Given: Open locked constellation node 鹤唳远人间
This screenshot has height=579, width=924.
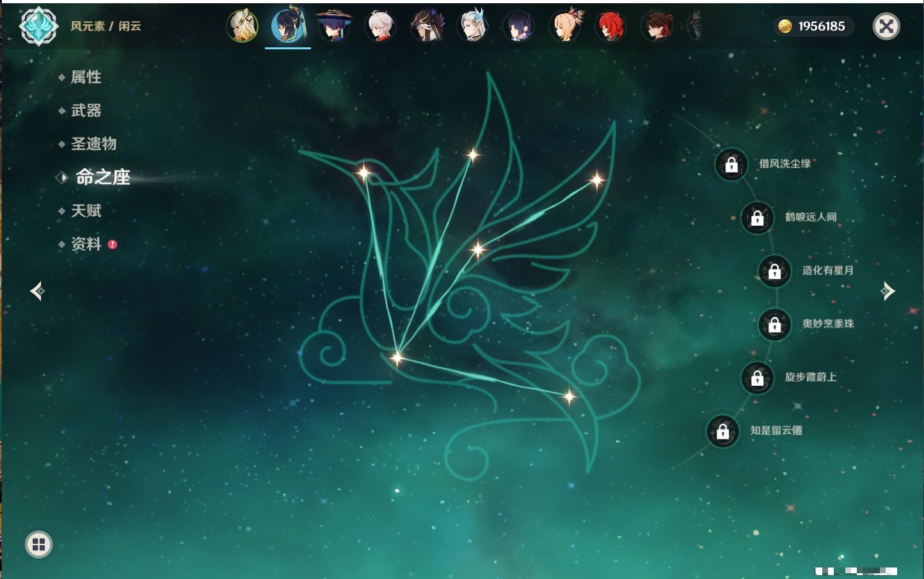Looking at the screenshot, I should click(x=758, y=218).
